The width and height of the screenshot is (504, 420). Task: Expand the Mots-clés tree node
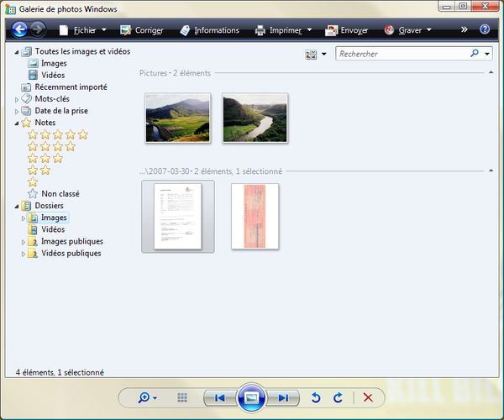click(17, 99)
